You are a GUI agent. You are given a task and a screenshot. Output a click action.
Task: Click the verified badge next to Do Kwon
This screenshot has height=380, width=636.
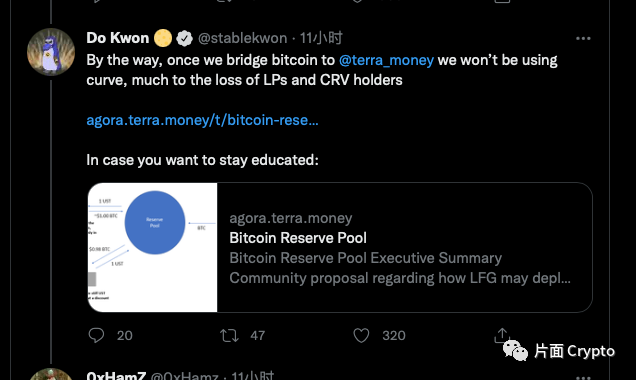(x=185, y=39)
